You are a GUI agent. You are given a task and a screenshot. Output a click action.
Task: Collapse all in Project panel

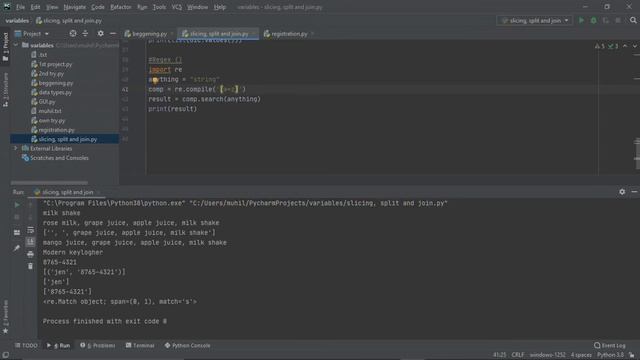[x=85, y=33]
